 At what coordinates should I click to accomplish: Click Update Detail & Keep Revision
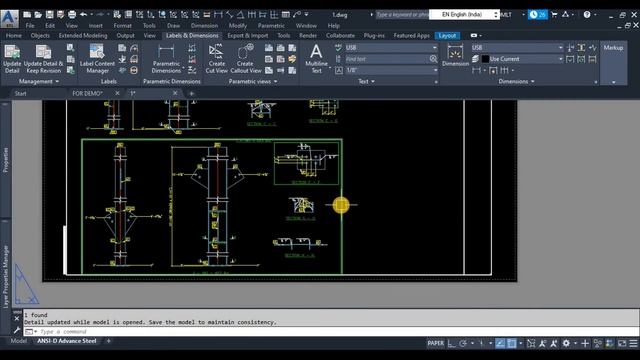pyautogui.click(x=43, y=59)
